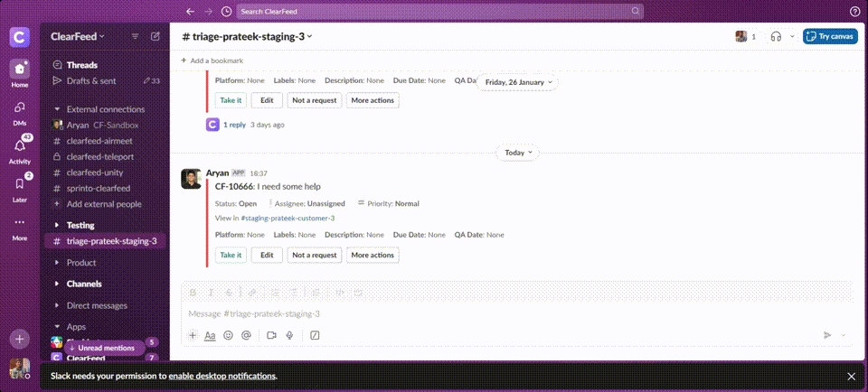Open the Today date dropdown
868x392 pixels.
click(x=517, y=153)
